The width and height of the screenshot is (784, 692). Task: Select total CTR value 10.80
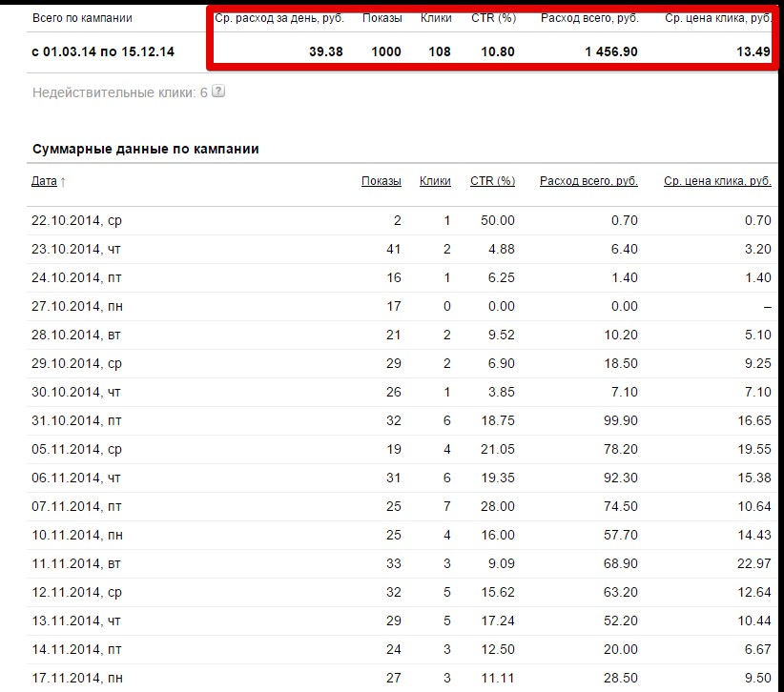click(x=498, y=52)
